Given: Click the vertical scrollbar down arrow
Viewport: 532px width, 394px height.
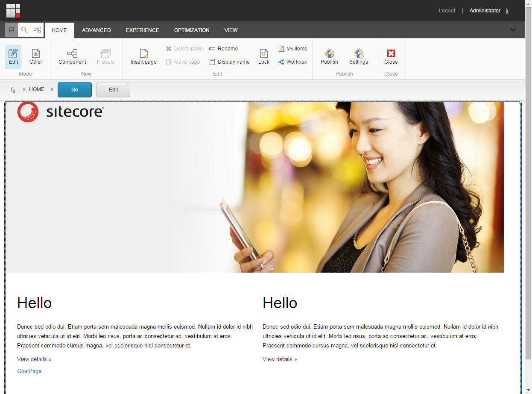Looking at the screenshot, I should 529,390.
